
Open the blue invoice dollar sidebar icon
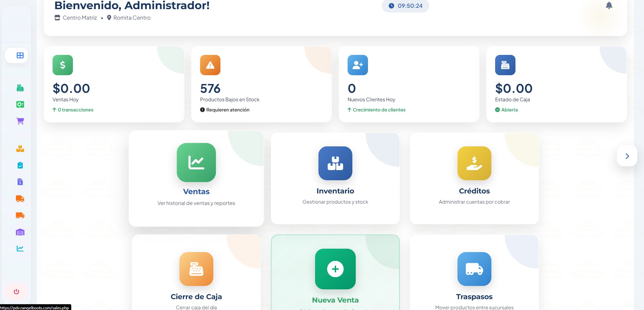point(20,182)
